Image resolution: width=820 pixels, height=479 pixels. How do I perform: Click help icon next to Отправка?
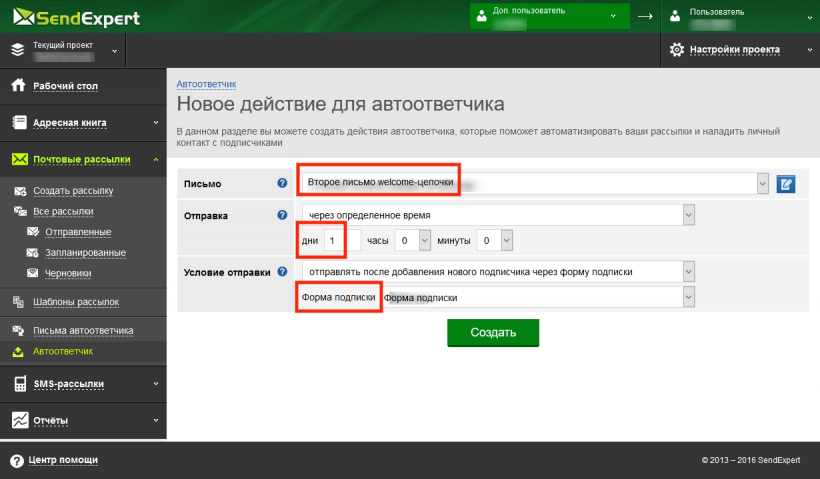click(x=282, y=215)
